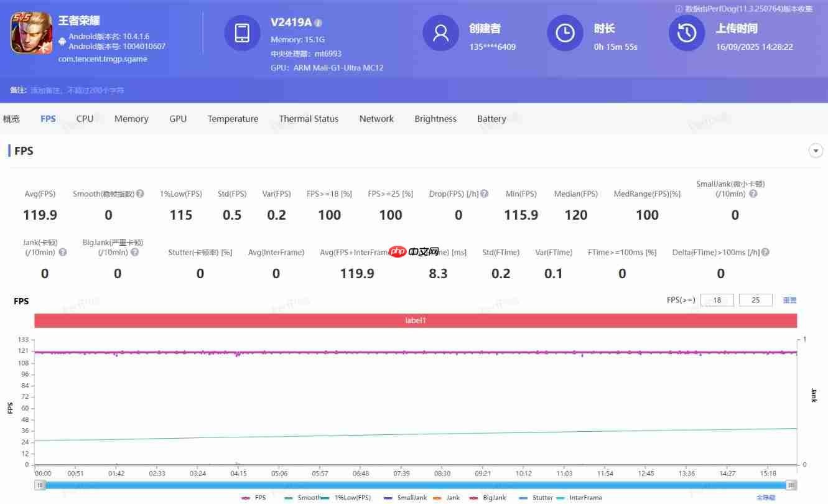Viewport: 828px width, 504px height.
Task: Click help icon beside Delta(FTime)>100ms
Action: pyautogui.click(x=765, y=252)
